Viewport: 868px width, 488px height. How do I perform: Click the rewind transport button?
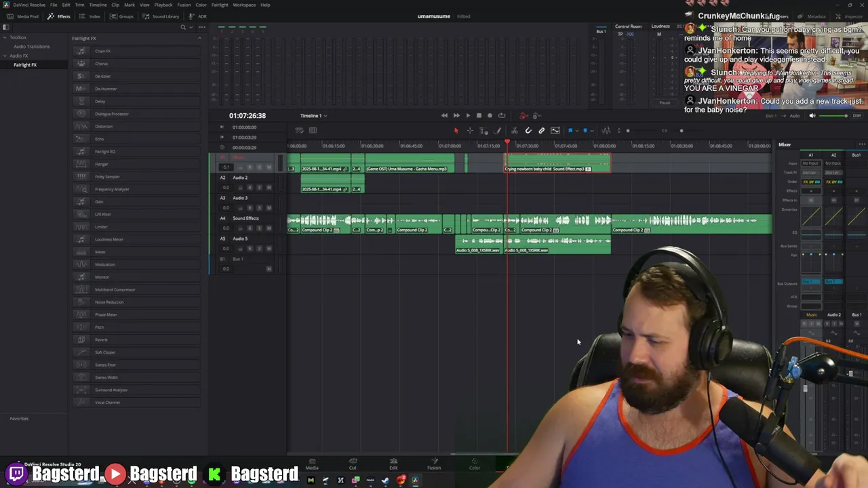click(444, 115)
